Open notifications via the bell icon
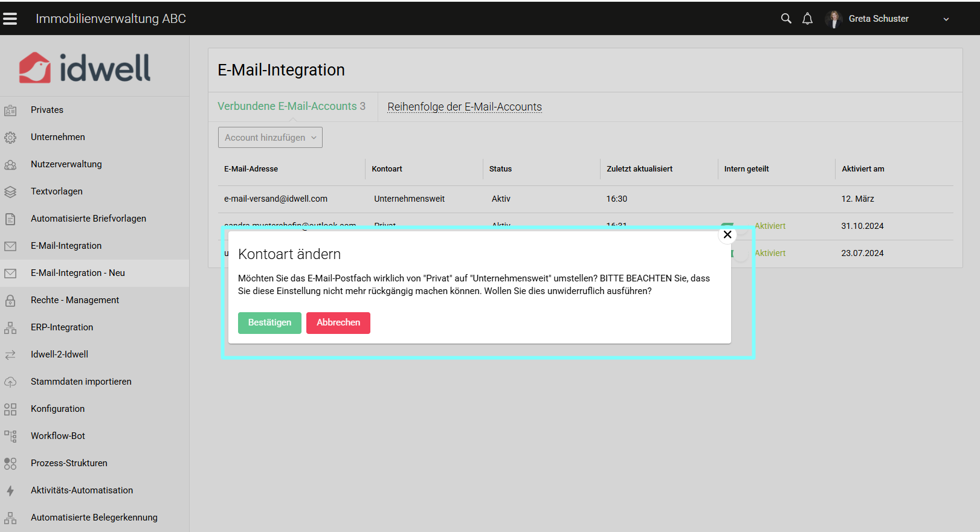Screen dimensions: 980x532 point(807,19)
